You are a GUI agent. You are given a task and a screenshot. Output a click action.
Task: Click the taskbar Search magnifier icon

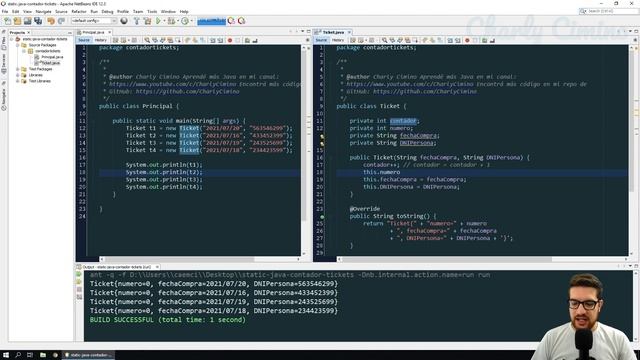coord(18,355)
